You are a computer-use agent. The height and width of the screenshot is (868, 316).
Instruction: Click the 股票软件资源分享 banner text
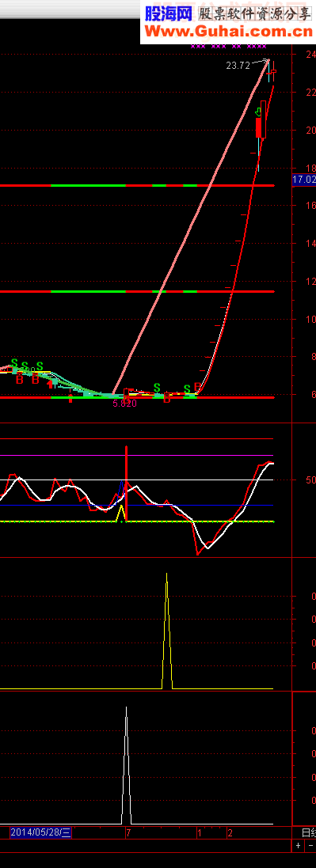pos(254,13)
